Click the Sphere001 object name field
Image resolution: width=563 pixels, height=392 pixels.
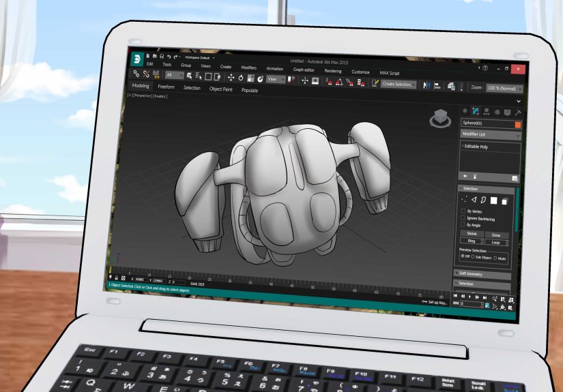pos(486,123)
